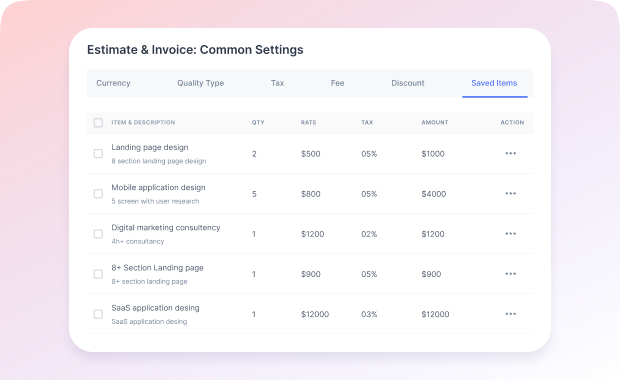This screenshot has width=620, height=380.
Task: Select the Saved Items tab
Action: point(494,83)
